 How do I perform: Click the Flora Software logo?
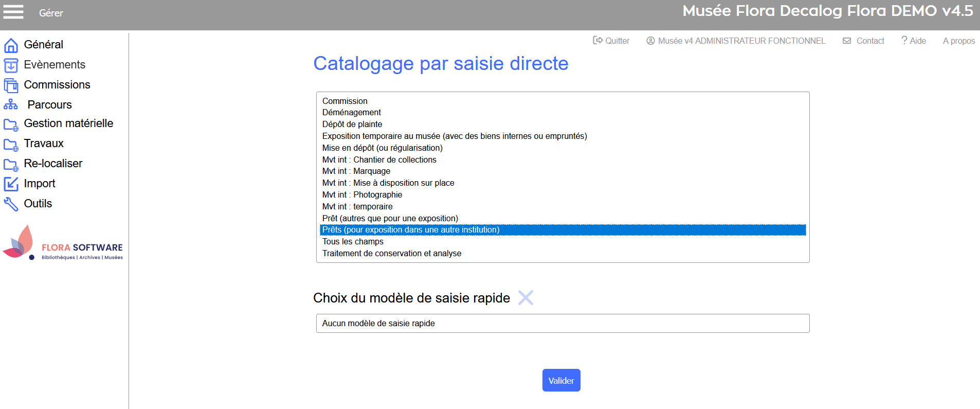click(63, 243)
